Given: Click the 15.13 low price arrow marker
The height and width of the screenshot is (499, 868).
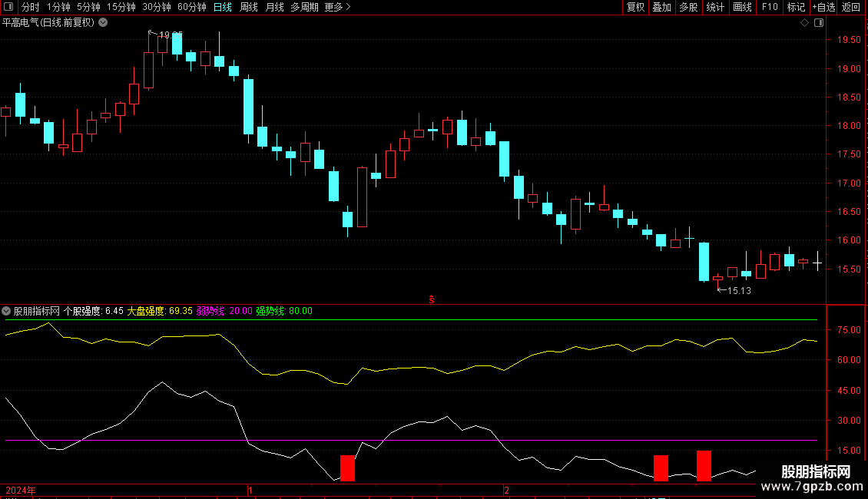Looking at the screenshot, I should pyautogui.click(x=734, y=291).
